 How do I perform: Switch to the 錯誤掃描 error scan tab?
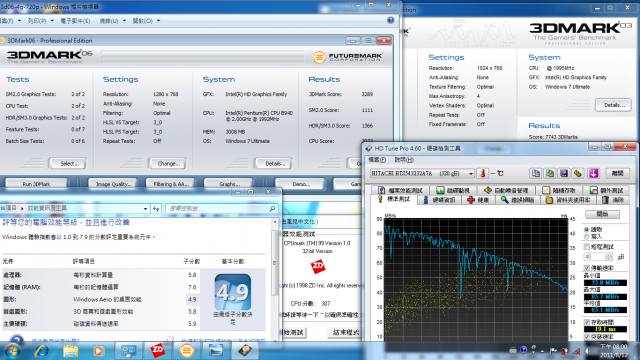pos(518,200)
